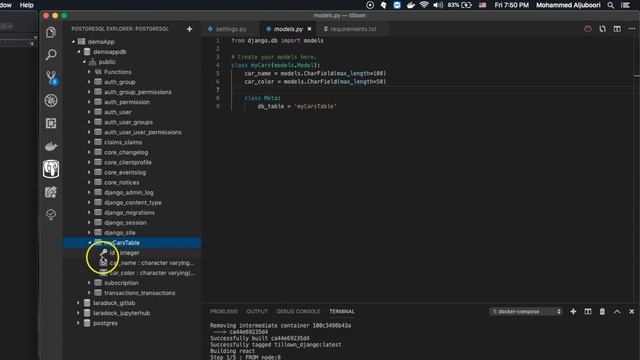Expand the Functions node
This screenshot has height=360, width=640.
(x=89, y=72)
